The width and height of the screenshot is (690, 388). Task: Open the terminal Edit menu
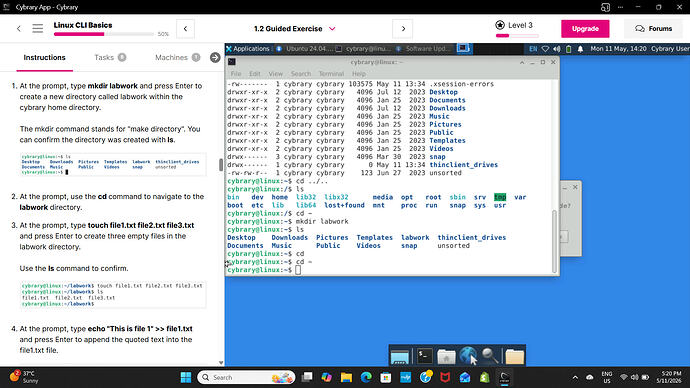coord(255,74)
